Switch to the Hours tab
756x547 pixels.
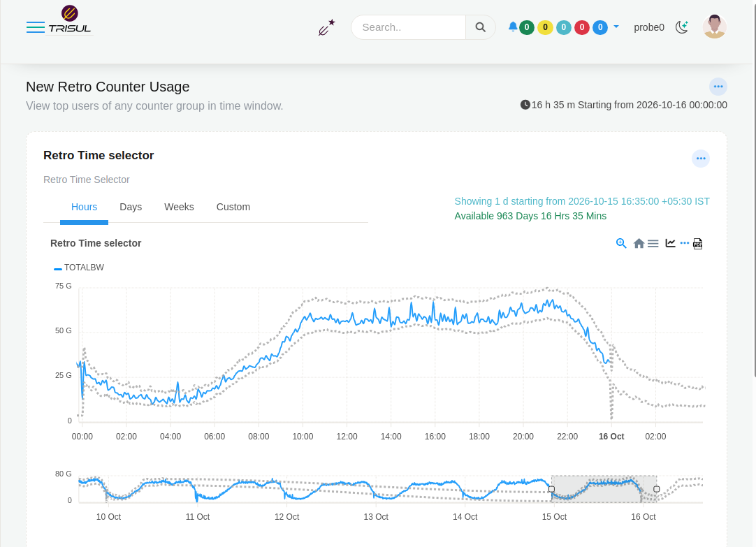[84, 207]
